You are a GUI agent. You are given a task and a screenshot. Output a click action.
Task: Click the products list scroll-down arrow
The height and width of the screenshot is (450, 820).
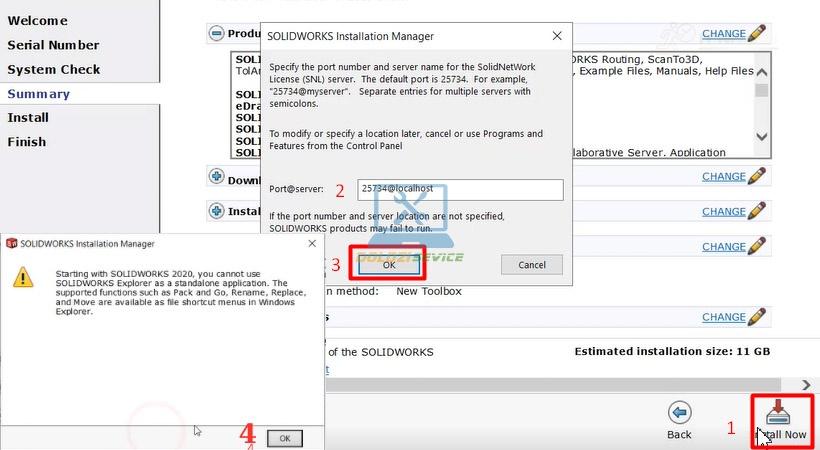[x=762, y=137]
